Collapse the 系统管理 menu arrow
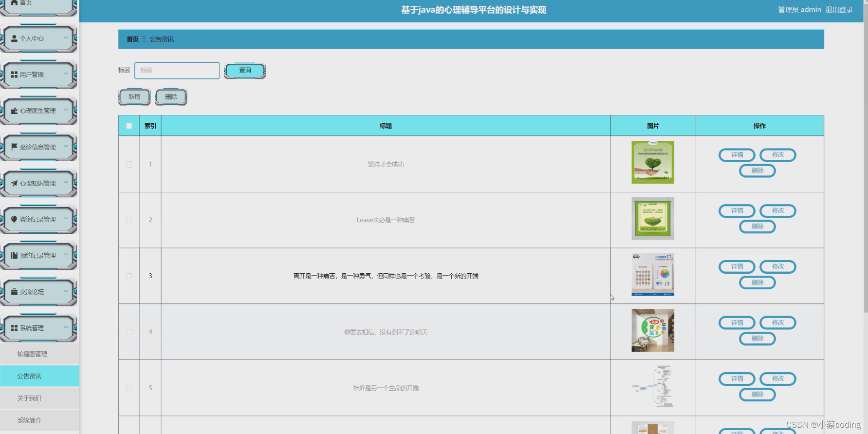The height and width of the screenshot is (434, 868). 66,327
